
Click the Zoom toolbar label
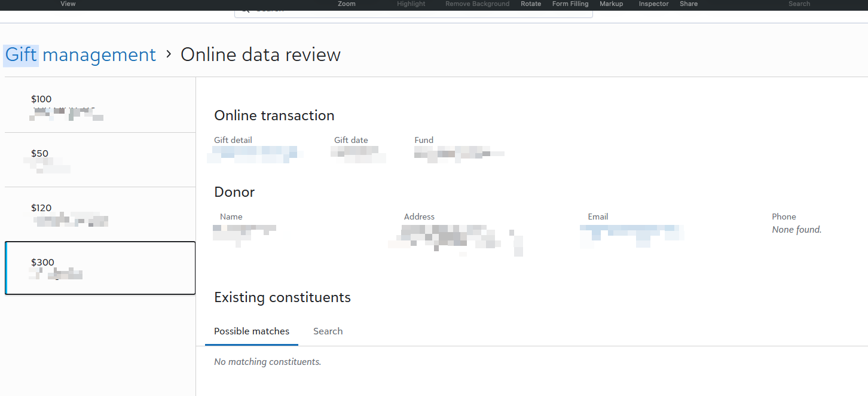coord(347,4)
